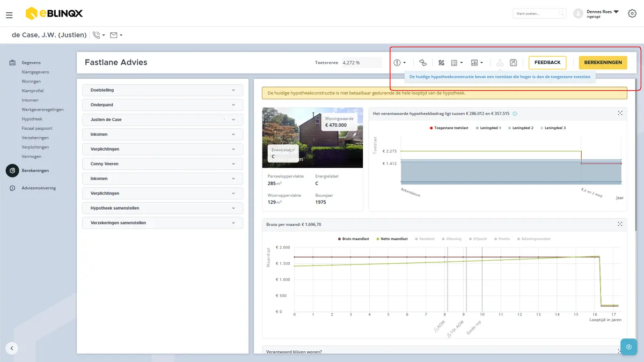Click the FEEDBACK button
The image size is (644, 362).
coord(547,63)
